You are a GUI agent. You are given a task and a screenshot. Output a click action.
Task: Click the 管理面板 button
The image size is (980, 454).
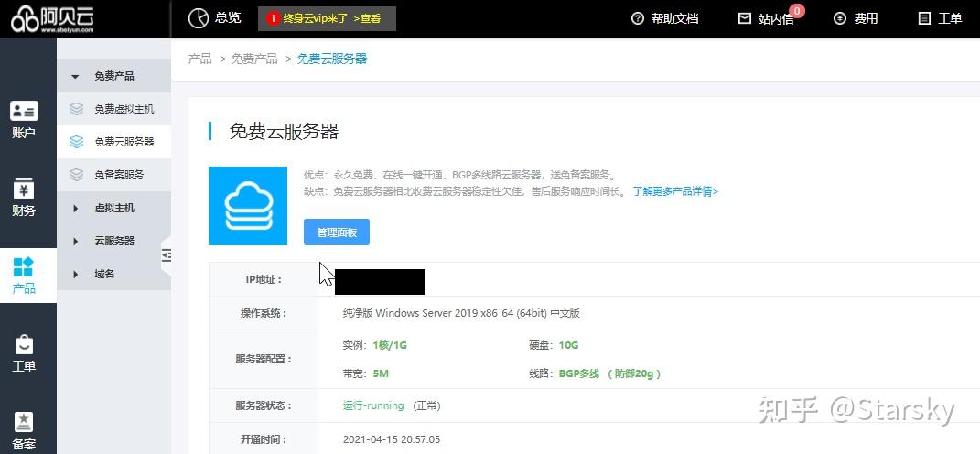click(x=336, y=232)
